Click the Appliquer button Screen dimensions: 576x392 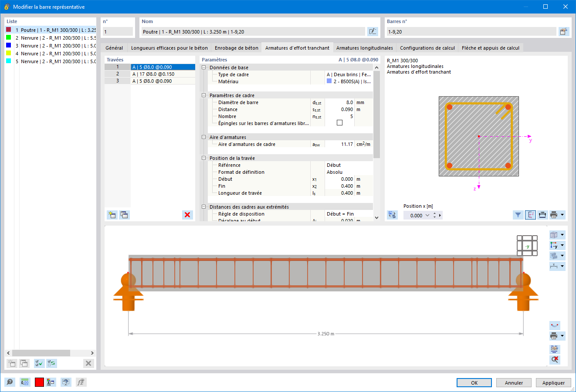pos(554,383)
